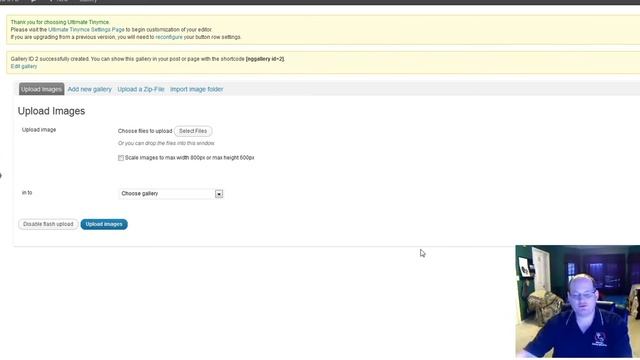Click the 'in to' label

click(27, 193)
